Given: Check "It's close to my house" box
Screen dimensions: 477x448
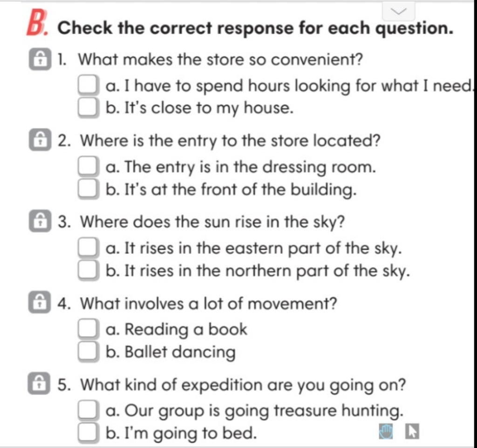Looking at the screenshot, I should click(88, 108).
